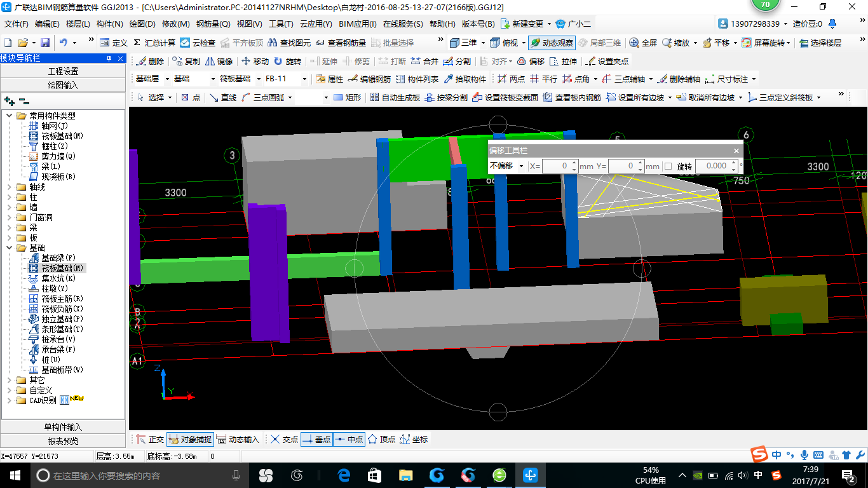Expand the CAD识别 tree node

coord(10,400)
